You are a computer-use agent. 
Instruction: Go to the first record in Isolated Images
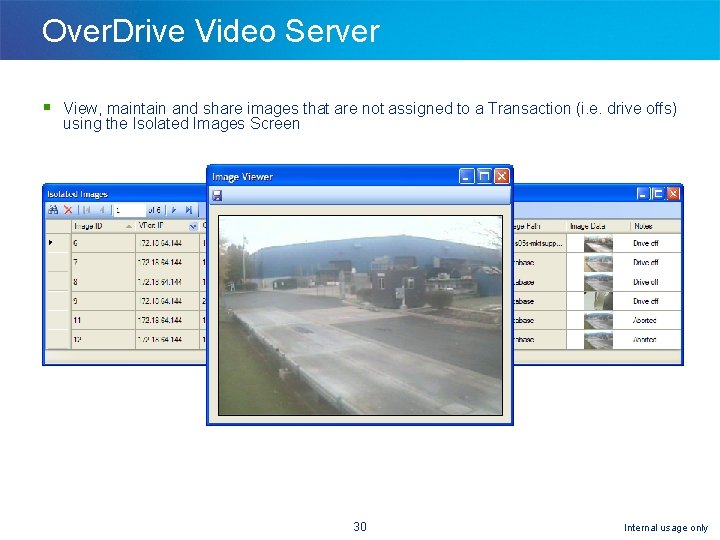[x=86, y=210]
